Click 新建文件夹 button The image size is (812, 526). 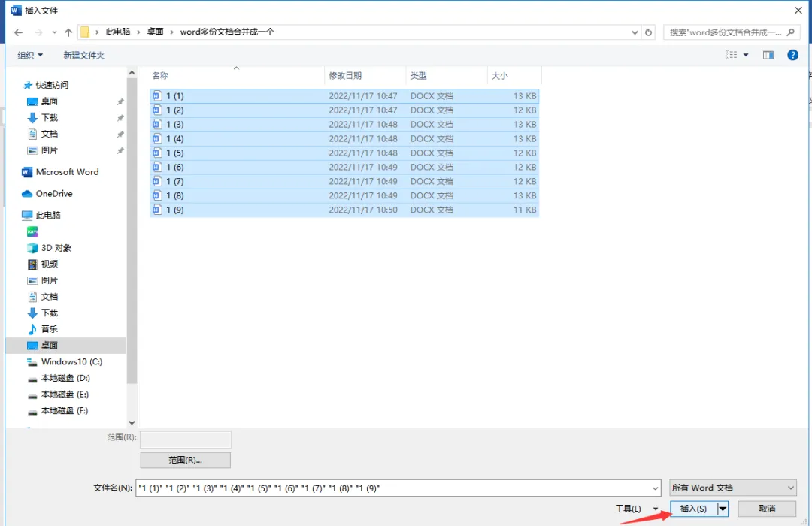[84, 55]
